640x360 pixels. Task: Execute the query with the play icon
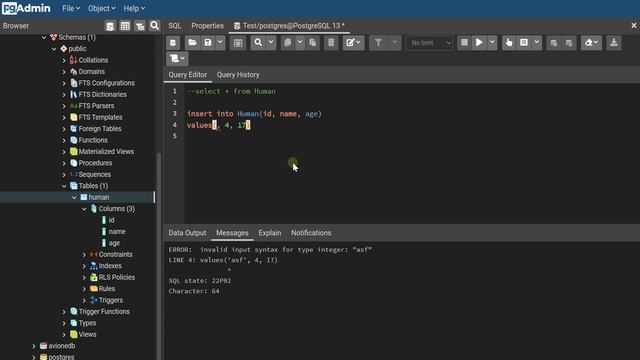[479, 43]
